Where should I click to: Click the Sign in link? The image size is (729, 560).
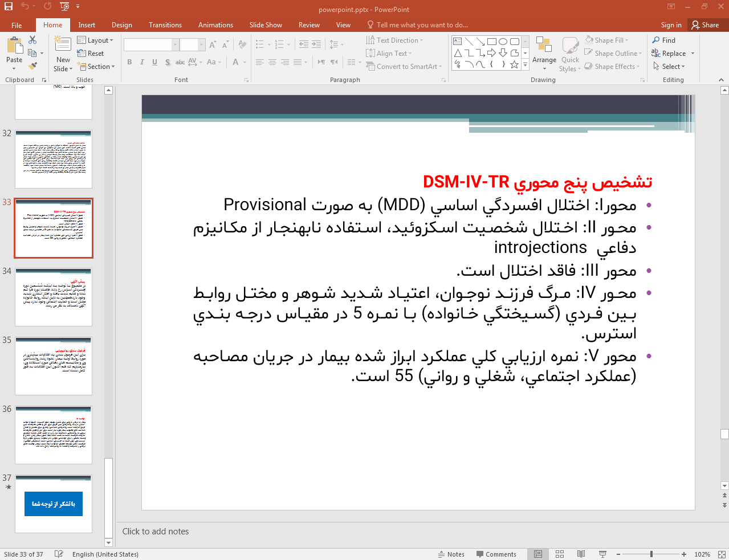pos(670,24)
